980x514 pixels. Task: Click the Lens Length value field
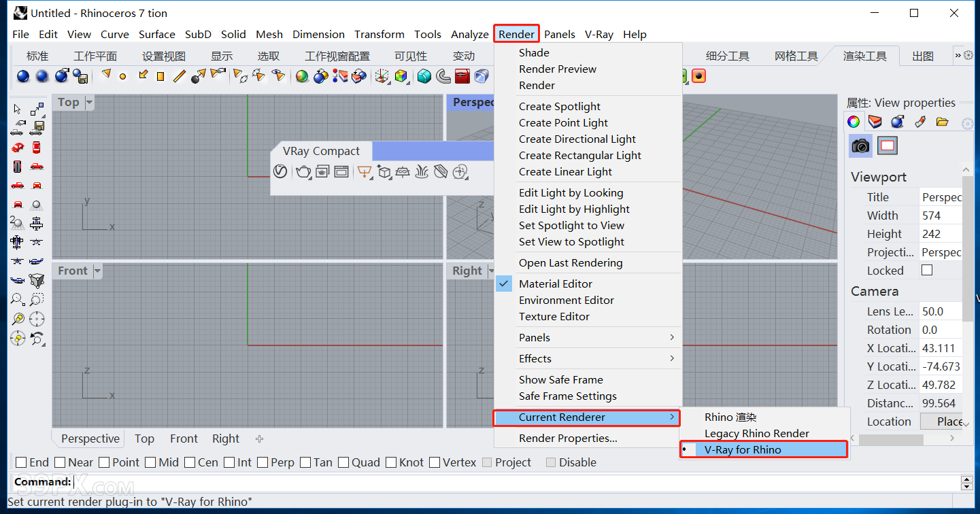[x=940, y=311]
